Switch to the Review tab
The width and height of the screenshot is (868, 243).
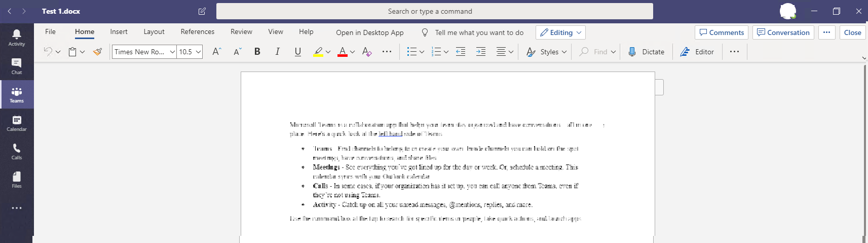(x=241, y=31)
